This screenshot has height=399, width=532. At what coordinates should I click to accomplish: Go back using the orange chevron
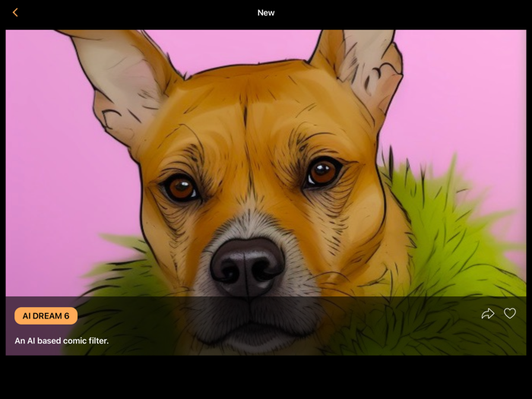tap(15, 13)
